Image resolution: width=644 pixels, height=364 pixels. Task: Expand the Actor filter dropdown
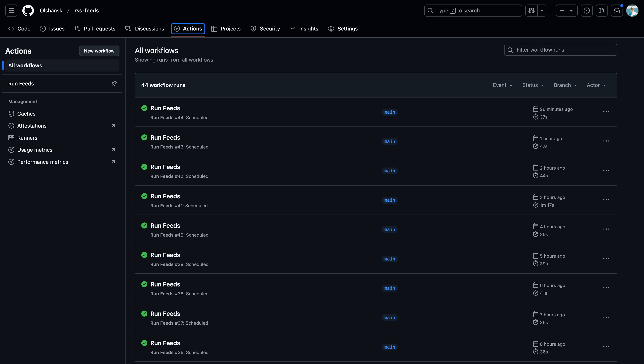pos(596,85)
